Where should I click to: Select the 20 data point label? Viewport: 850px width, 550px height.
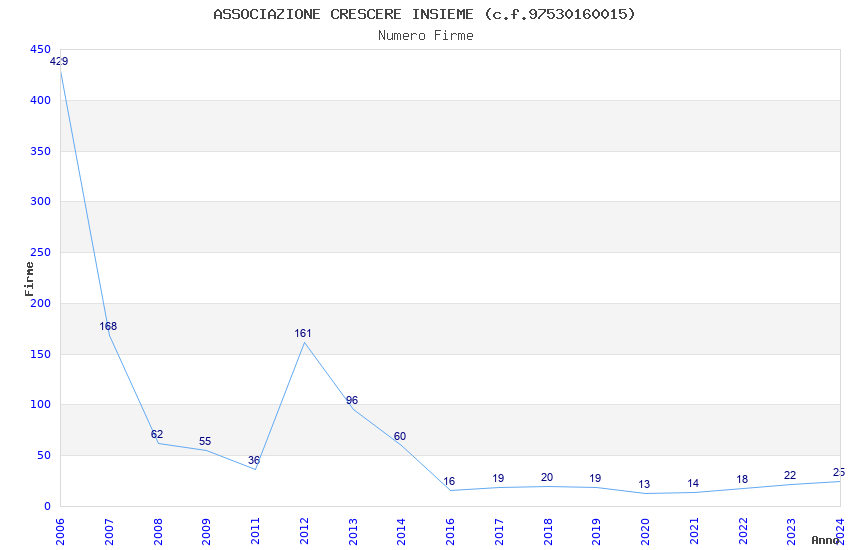547,477
